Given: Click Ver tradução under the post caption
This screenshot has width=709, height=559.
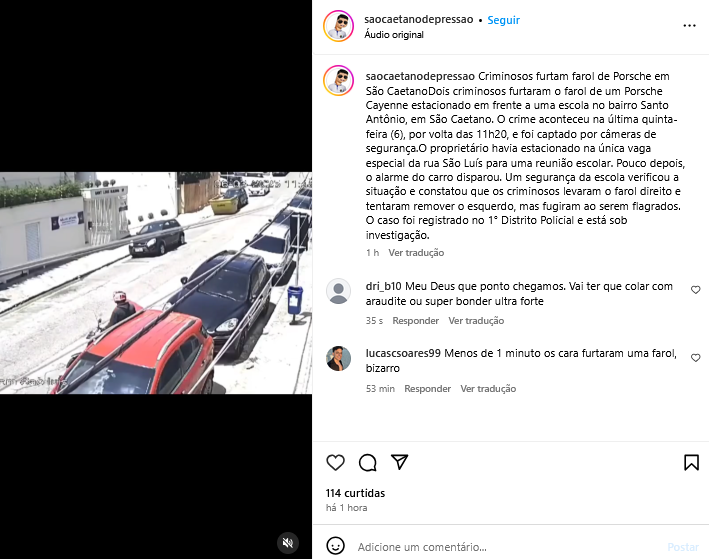Looking at the screenshot, I should (416, 253).
